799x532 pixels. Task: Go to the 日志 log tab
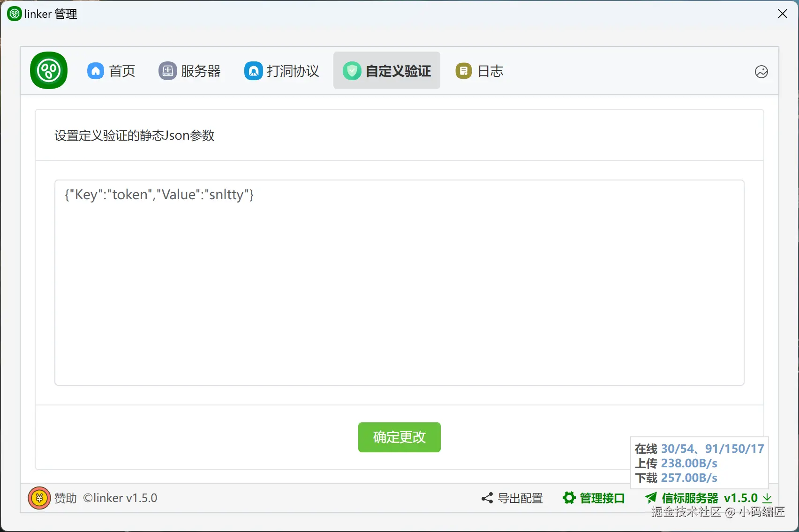point(479,71)
